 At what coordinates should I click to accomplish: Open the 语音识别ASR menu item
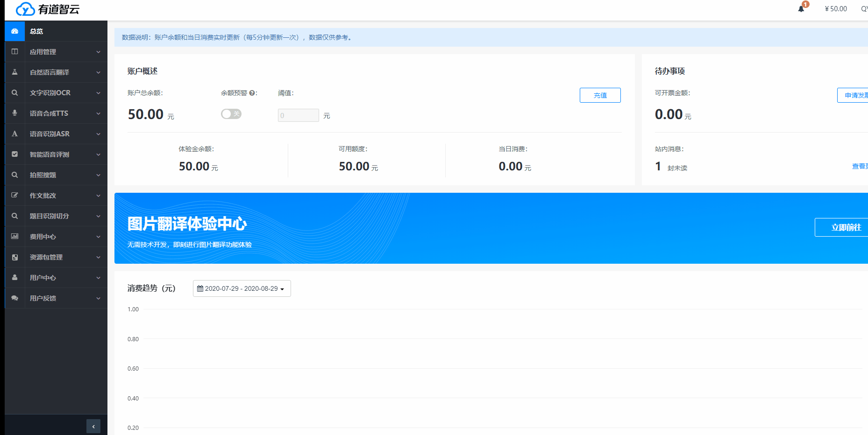pyautogui.click(x=56, y=134)
